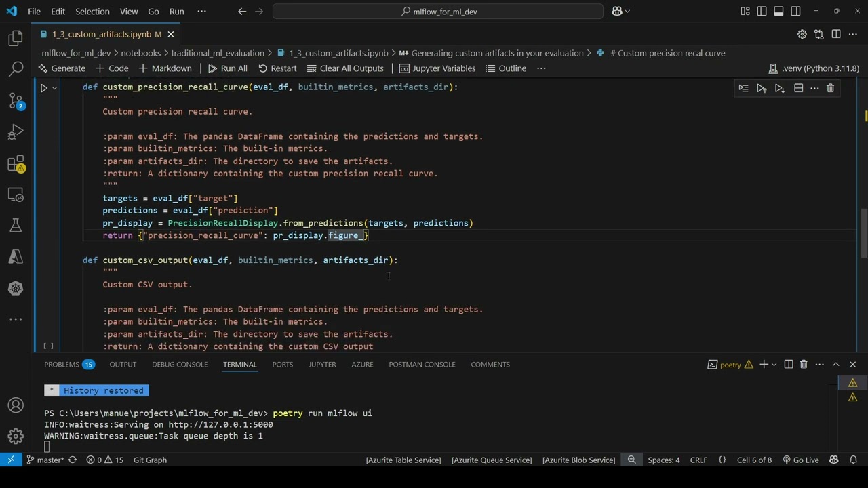Open the Accounts menu icon

(x=16, y=405)
